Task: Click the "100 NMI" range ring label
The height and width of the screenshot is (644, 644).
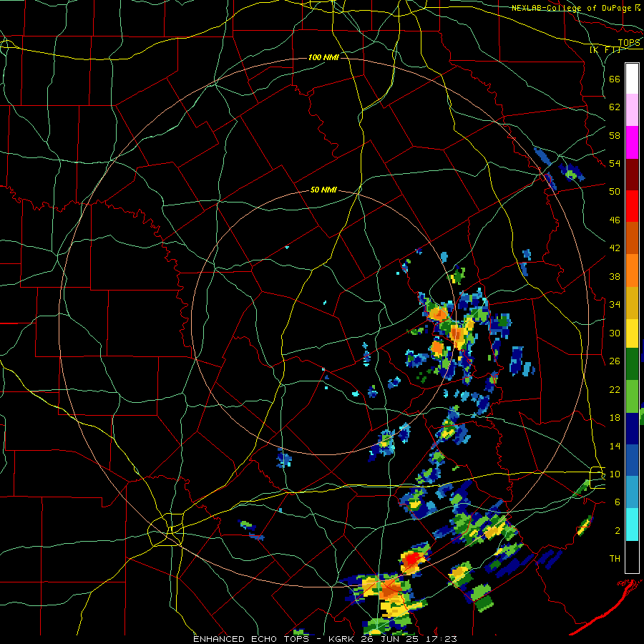Action: tap(323, 57)
